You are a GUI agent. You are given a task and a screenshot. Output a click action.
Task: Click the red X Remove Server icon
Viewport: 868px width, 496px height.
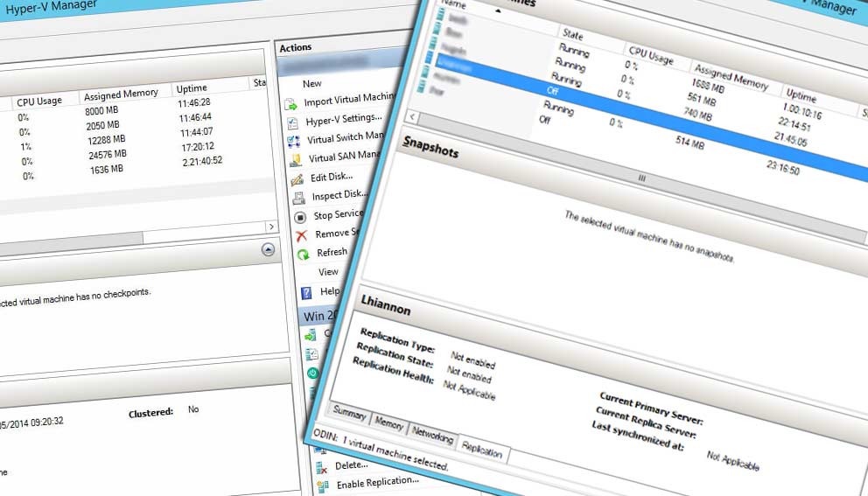(302, 236)
